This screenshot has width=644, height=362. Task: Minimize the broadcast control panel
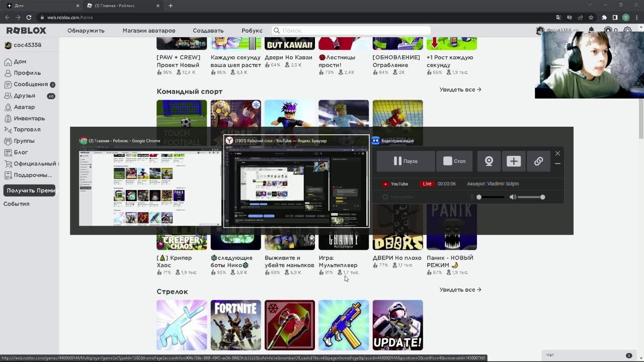(557, 164)
